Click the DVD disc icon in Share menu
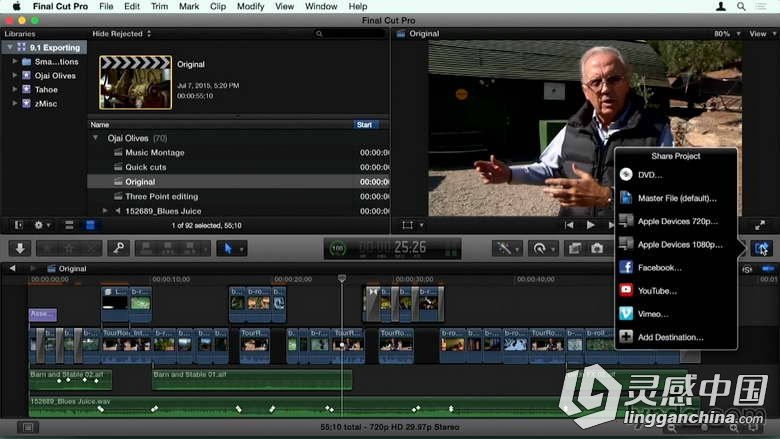The width and height of the screenshot is (780, 439). [x=626, y=175]
